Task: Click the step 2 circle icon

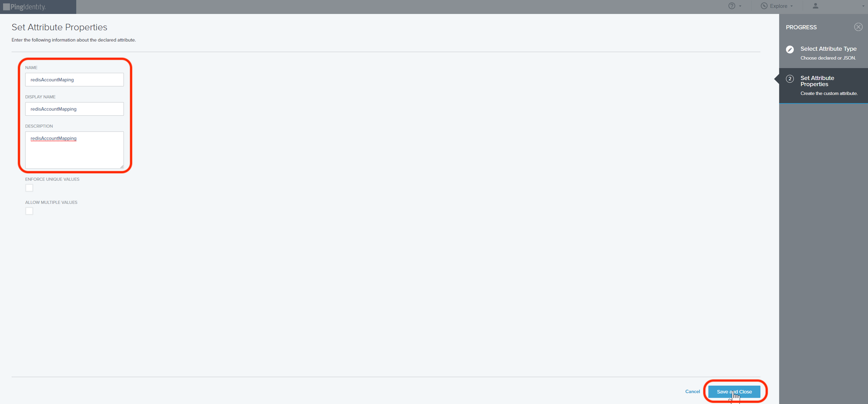Action: click(790, 79)
